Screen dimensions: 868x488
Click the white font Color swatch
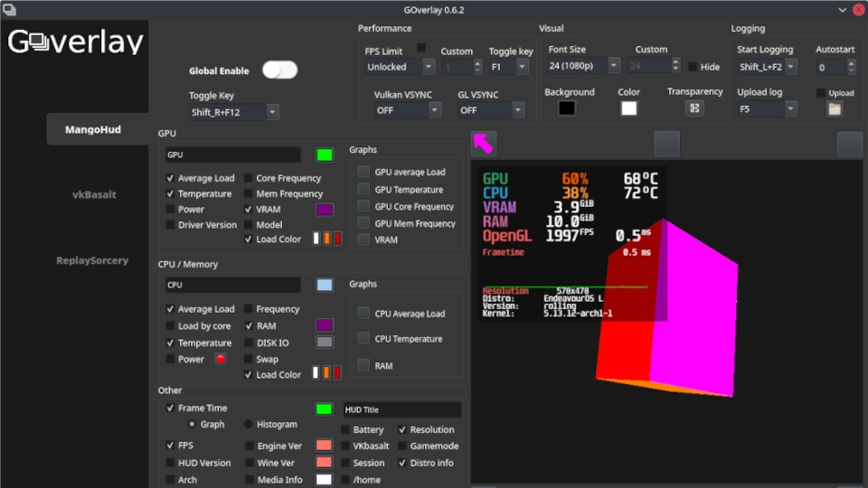tap(629, 108)
